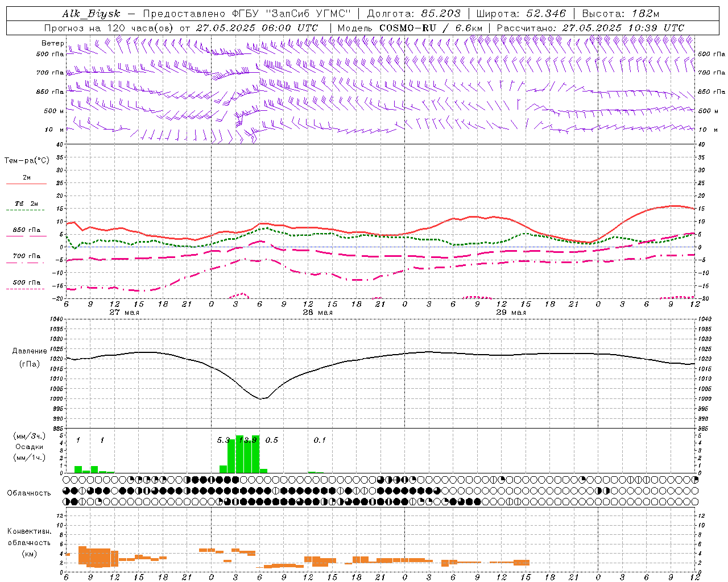Click the model name COSMO-RU / 6.6км
This screenshot has height=582, width=728.
(431, 28)
